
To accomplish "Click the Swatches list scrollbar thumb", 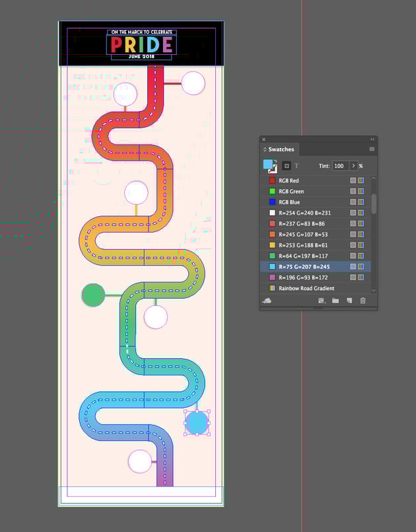I will (x=374, y=204).
